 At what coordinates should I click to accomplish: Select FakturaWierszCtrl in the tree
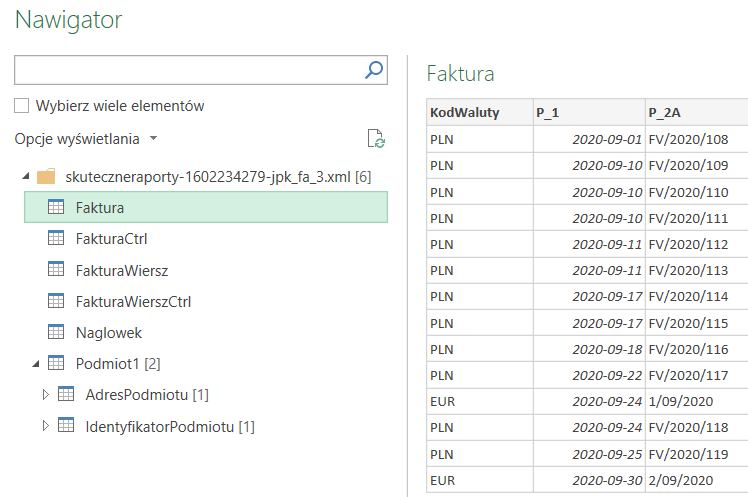(x=133, y=301)
